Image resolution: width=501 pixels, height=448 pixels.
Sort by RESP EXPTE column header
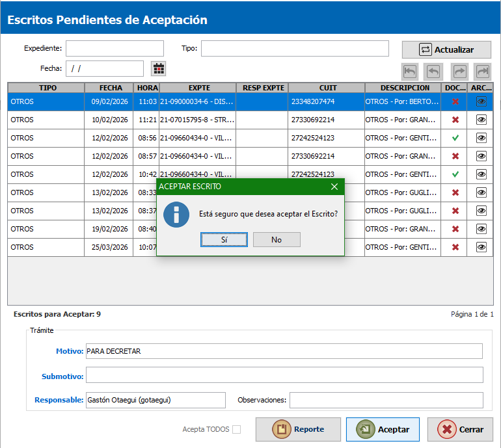point(262,88)
